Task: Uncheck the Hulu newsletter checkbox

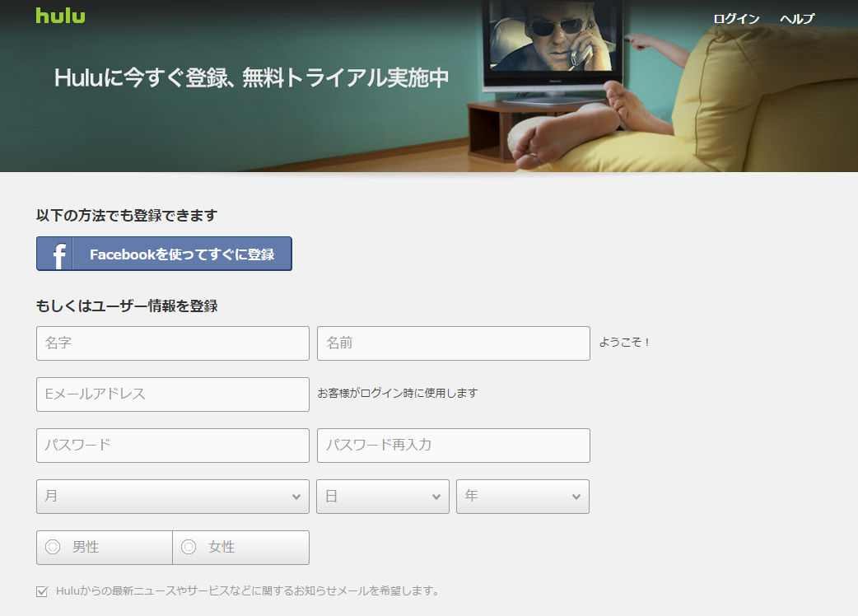Action: click(42, 591)
